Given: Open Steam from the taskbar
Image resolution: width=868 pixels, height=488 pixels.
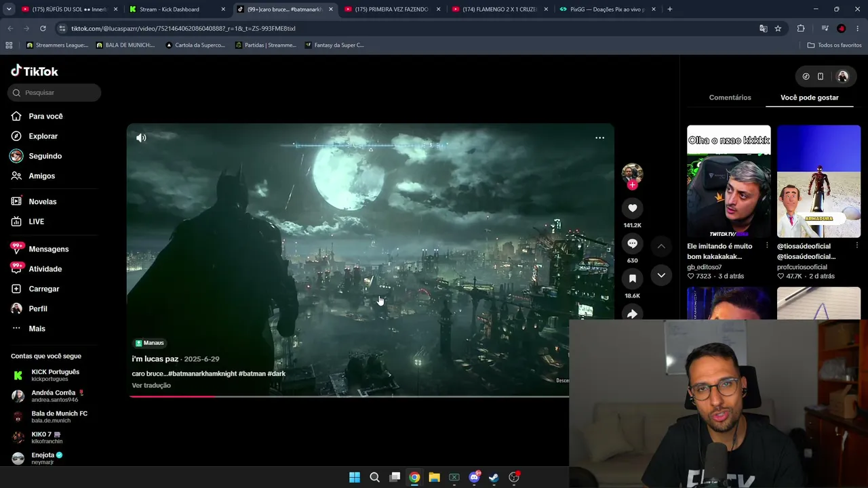Looking at the screenshot, I should tap(494, 477).
